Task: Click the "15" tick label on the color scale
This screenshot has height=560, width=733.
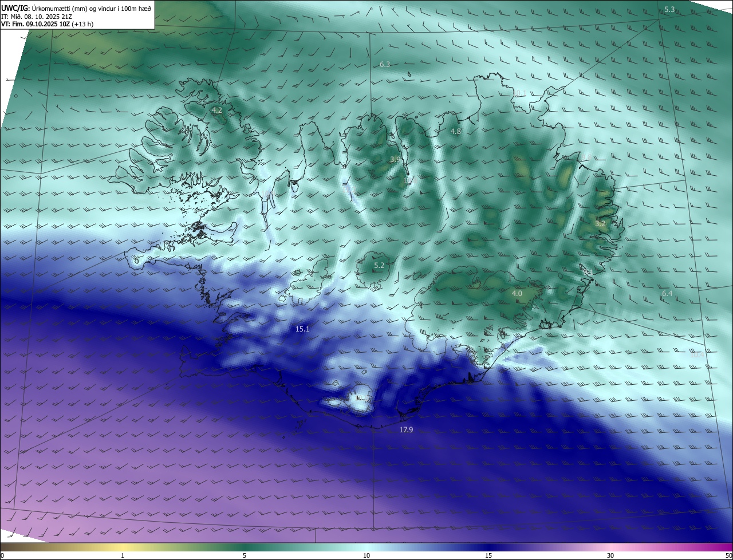Action: pyautogui.click(x=488, y=555)
